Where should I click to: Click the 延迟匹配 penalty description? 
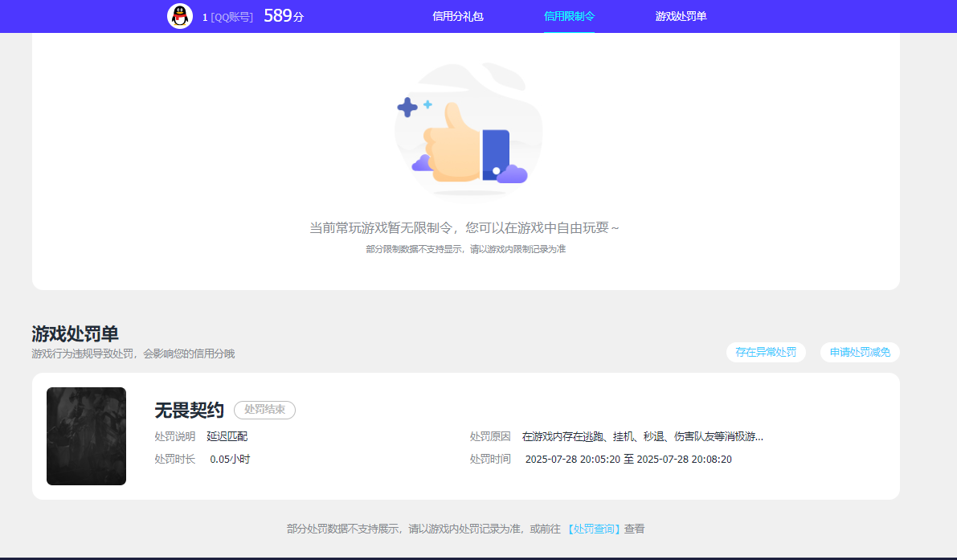[227, 435]
